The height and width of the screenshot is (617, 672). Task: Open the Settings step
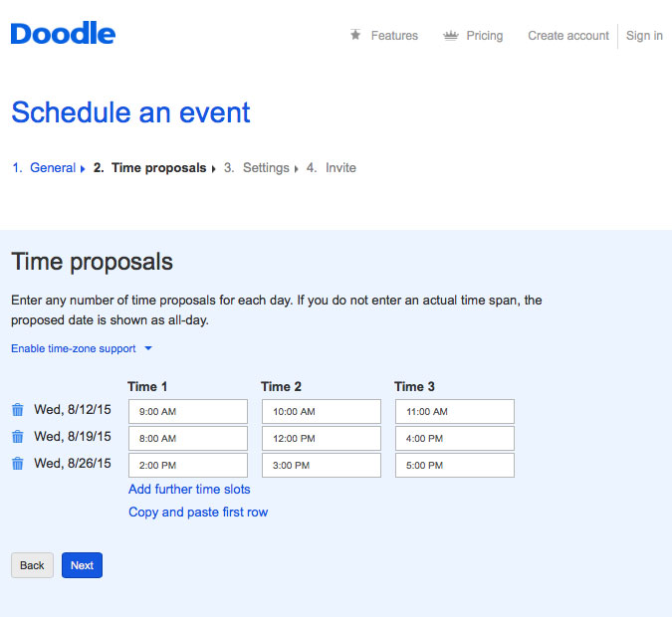pyautogui.click(x=265, y=168)
